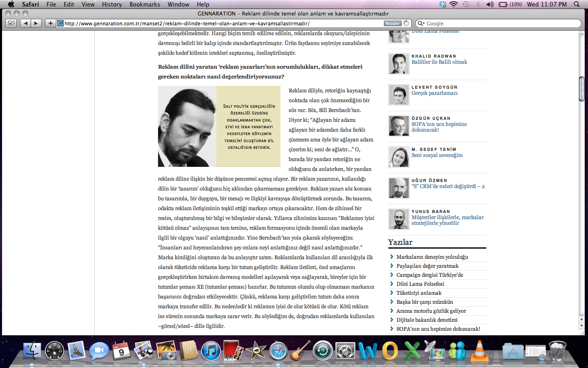Toggle the Reader button in address bar
Image resolution: width=588 pixels, height=368 pixels.
[392, 23]
